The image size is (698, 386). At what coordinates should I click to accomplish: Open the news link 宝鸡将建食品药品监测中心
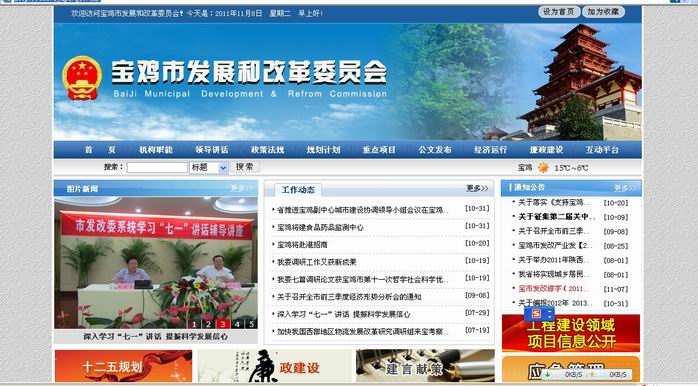coord(320,227)
